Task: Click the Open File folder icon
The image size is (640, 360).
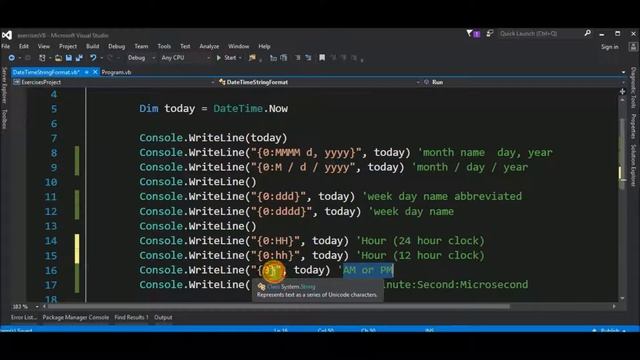Action: pos(58,58)
